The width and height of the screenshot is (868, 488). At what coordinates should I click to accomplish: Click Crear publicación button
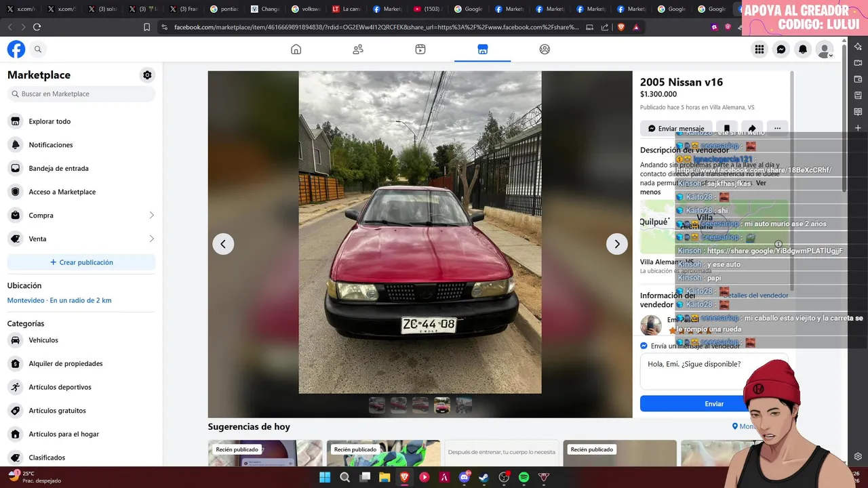[x=81, y=262]
